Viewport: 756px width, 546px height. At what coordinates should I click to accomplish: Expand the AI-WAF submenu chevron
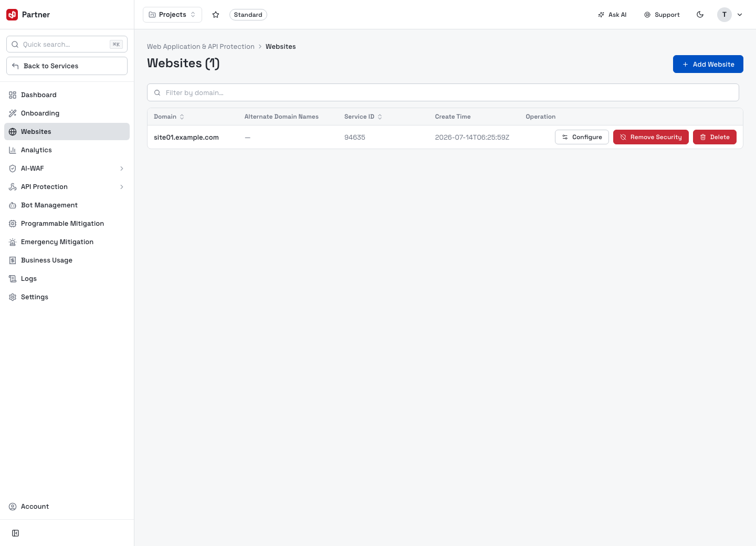(x=122, y=169)
